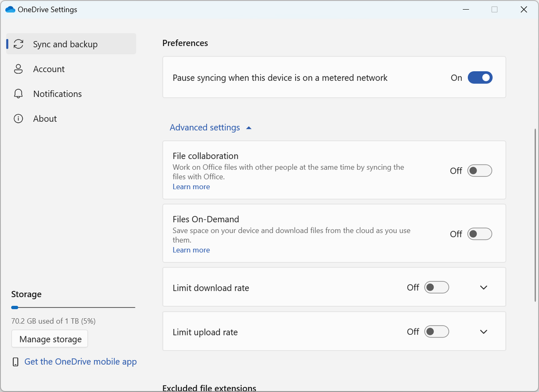Click the File collaboration title text
This screenshot has width=539, height=392.
click(x=205, y=156)
